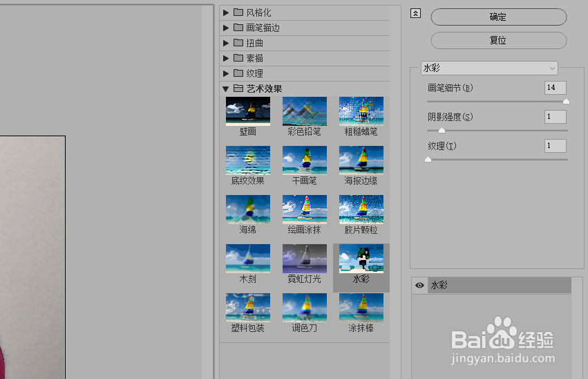Screen dimensions: 588x379
Task: Select the 涂抹棒 filter thumbnail
Action: tap(361, 308)
